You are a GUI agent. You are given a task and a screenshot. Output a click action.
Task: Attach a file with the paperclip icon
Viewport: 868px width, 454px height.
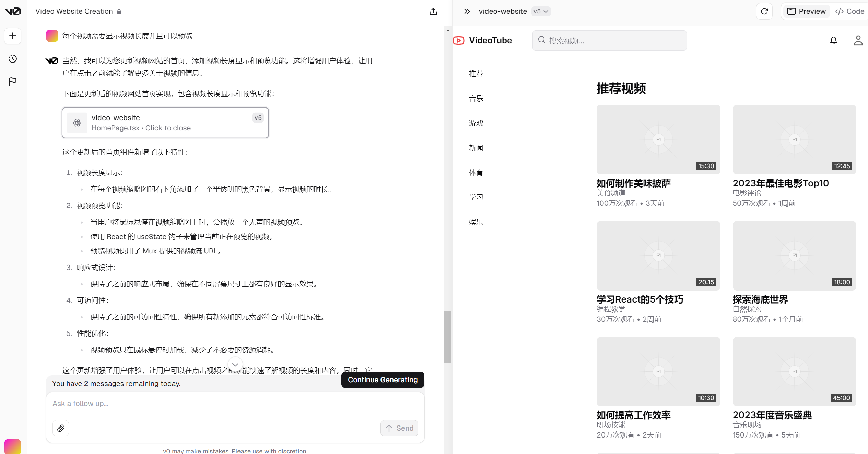61,428
